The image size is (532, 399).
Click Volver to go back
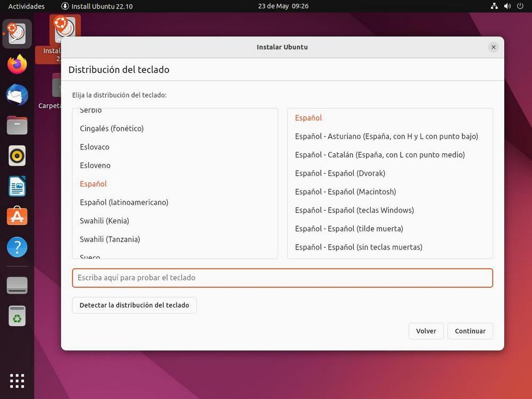pos(426,331)
